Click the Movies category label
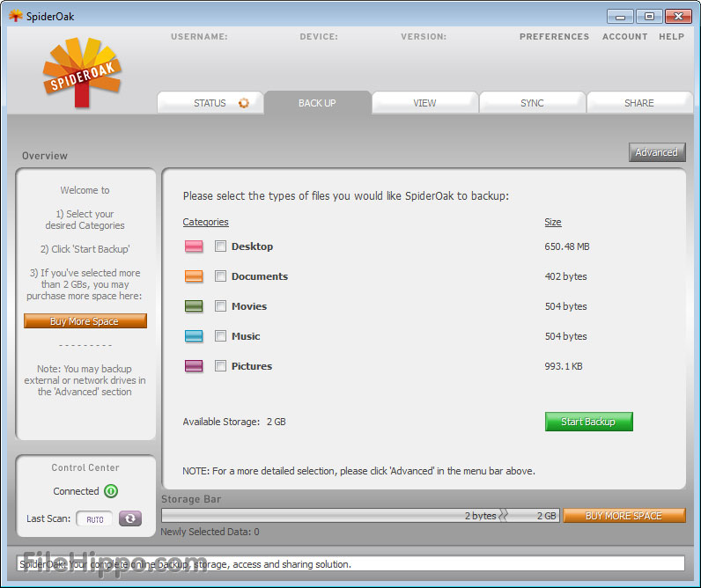701x588 pixels. [x=249, y=306]
